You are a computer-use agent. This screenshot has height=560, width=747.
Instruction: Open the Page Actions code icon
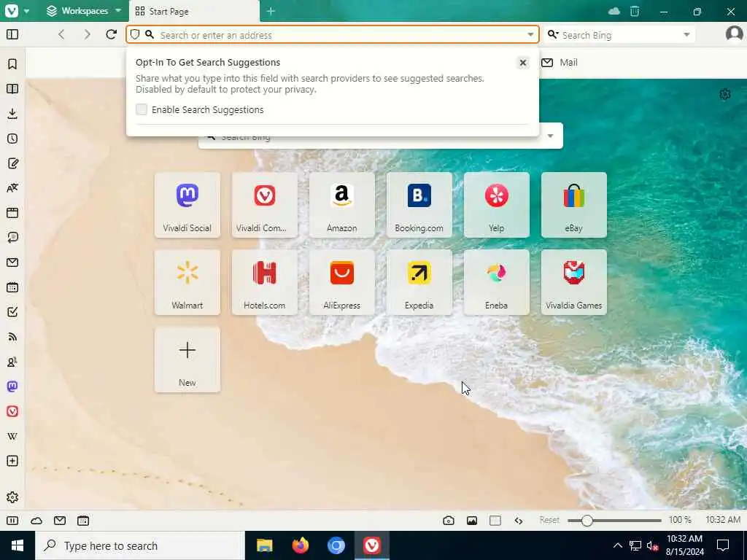[519, 521]
